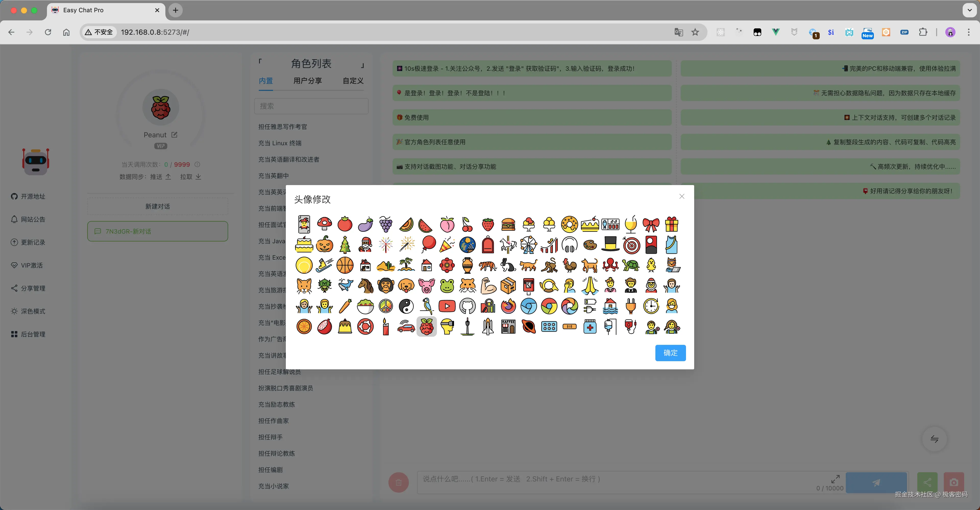Open the 自定义 role tab
Viewport: 980px width, 510px height.
[353, 81]
